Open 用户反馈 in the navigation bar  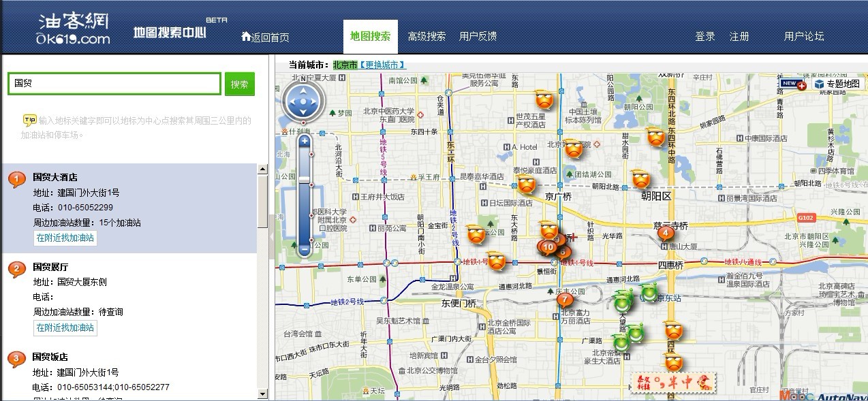pyautogui.click(x=478, y=36)
